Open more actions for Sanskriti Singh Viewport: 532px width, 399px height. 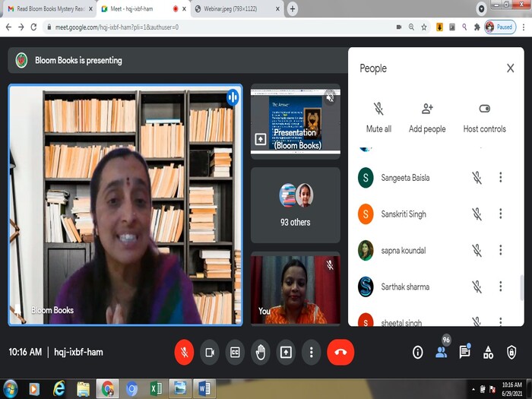pyautogui.click(x=500, y=214)
